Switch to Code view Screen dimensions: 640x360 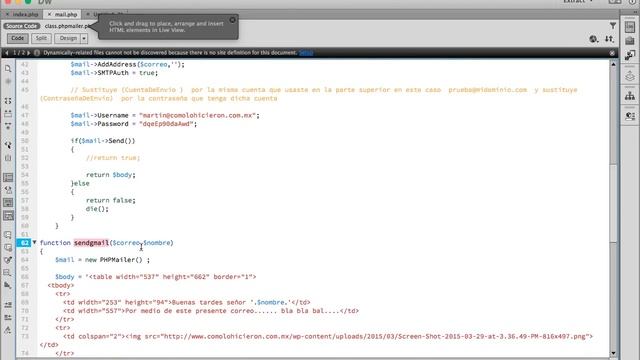point(18,38)
